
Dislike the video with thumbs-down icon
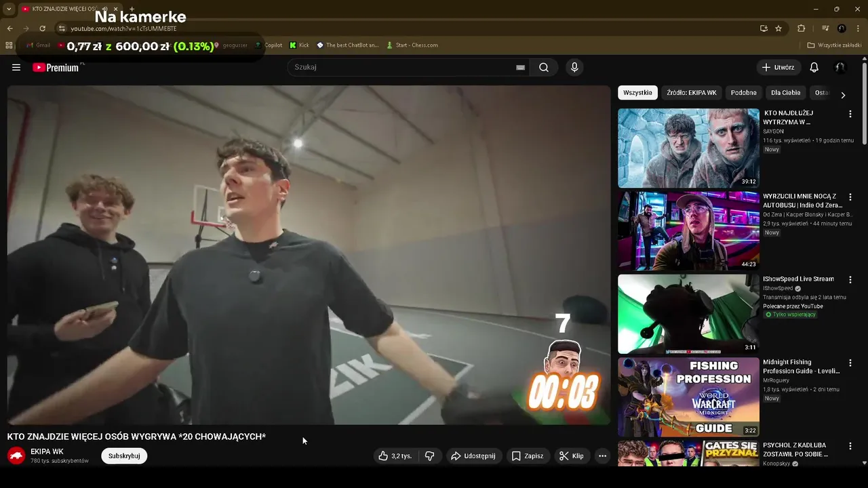[430, 456]
